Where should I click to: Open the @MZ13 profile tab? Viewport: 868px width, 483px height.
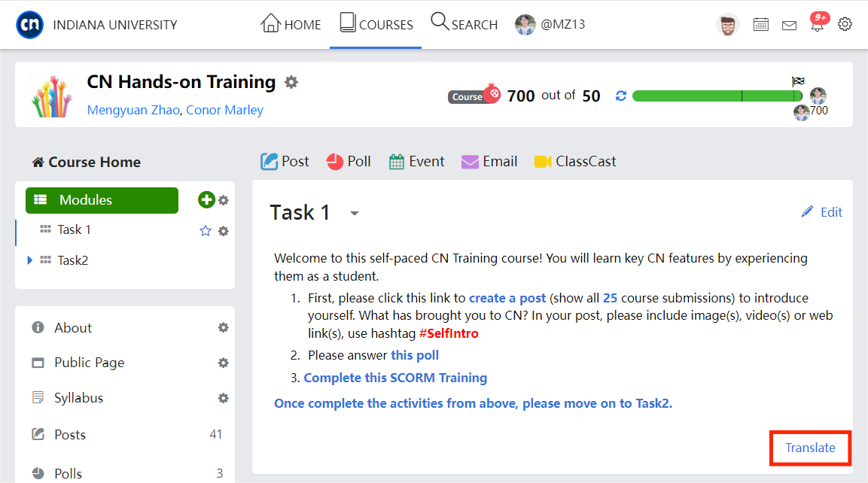point(550,24)
